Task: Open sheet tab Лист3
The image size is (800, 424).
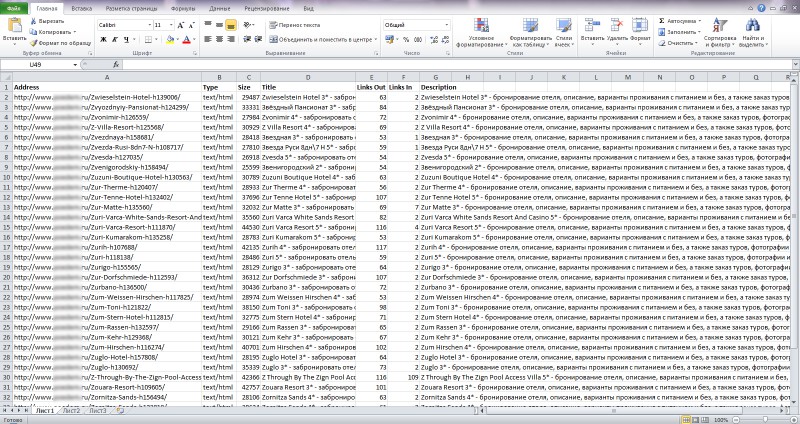Action: pyautogui.click(x=97, y=410)
